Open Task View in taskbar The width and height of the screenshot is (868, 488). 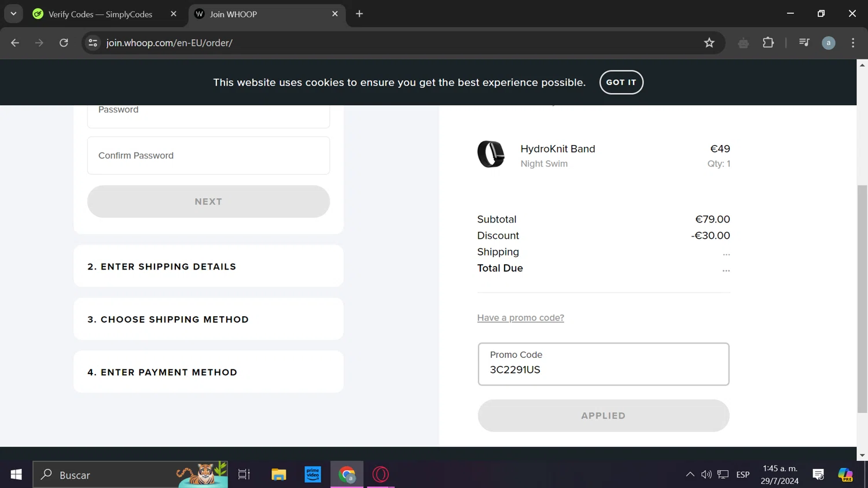[x=244, y=475]
